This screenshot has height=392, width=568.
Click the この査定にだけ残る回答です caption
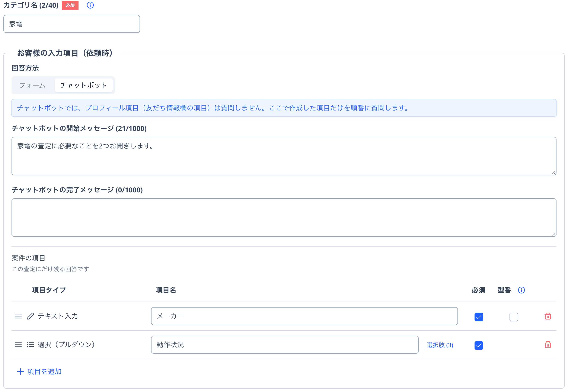50,269
